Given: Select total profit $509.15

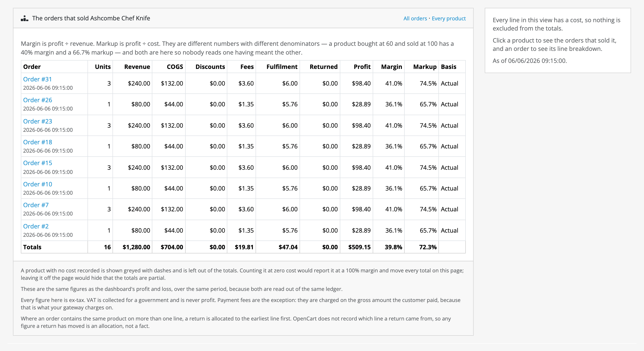Looking at the screenshot, I should (359, 247).
